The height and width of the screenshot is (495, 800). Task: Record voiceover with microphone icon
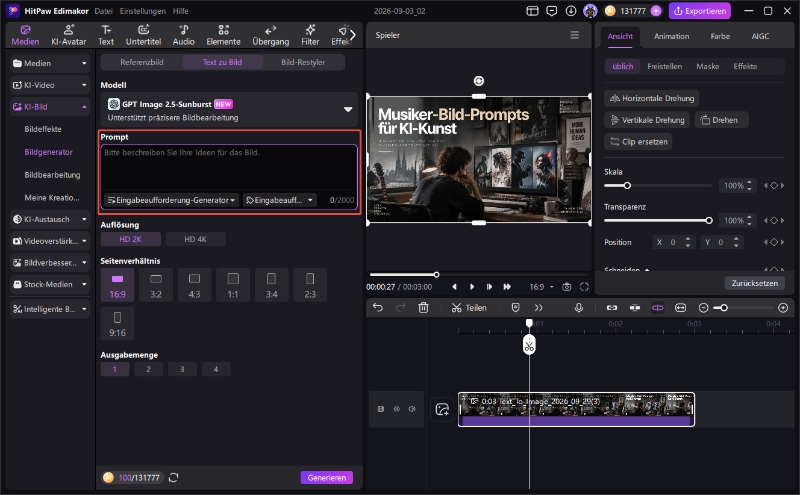pyautogui.click(x=579, y=308)
